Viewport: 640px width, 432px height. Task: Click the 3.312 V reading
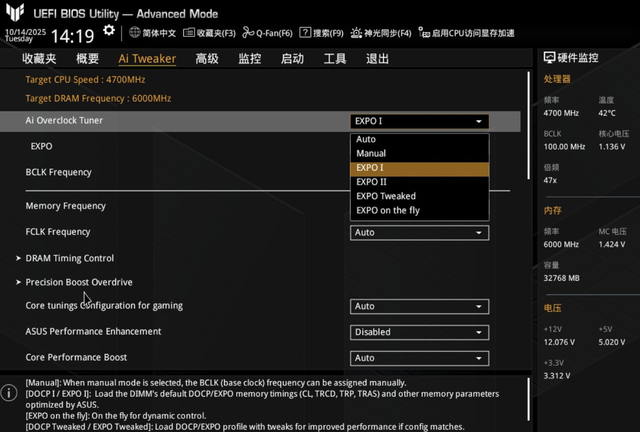tap(557, 376)
